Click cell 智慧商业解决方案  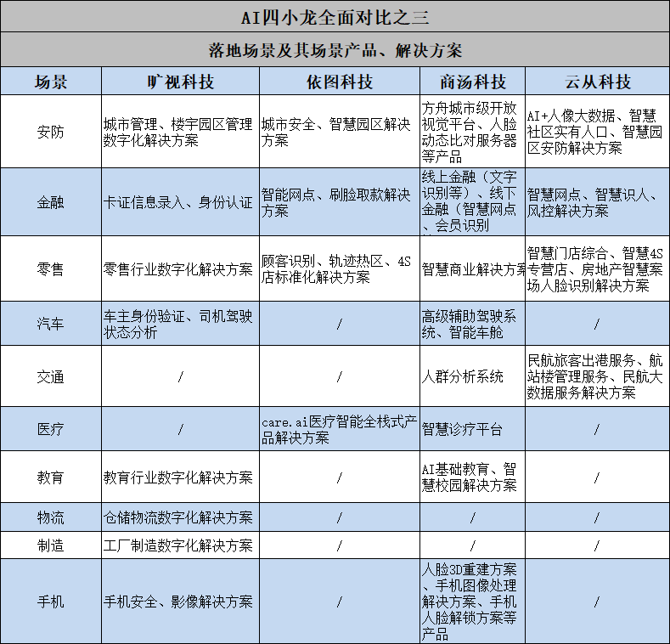(x=473, y=269)
